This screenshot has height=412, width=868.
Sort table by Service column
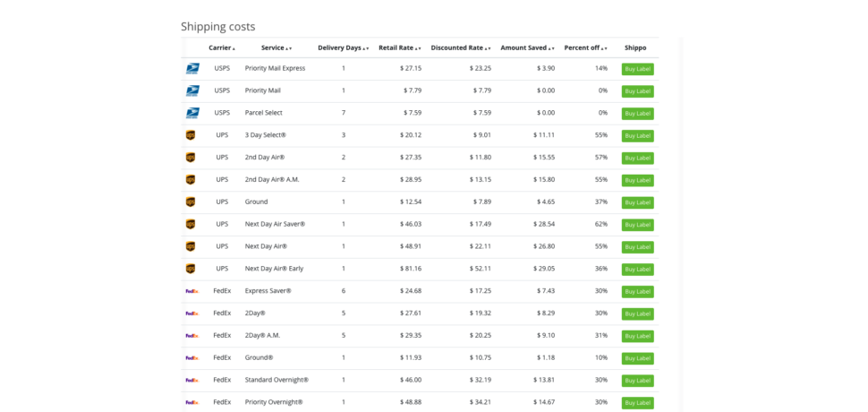pos(277,47)
